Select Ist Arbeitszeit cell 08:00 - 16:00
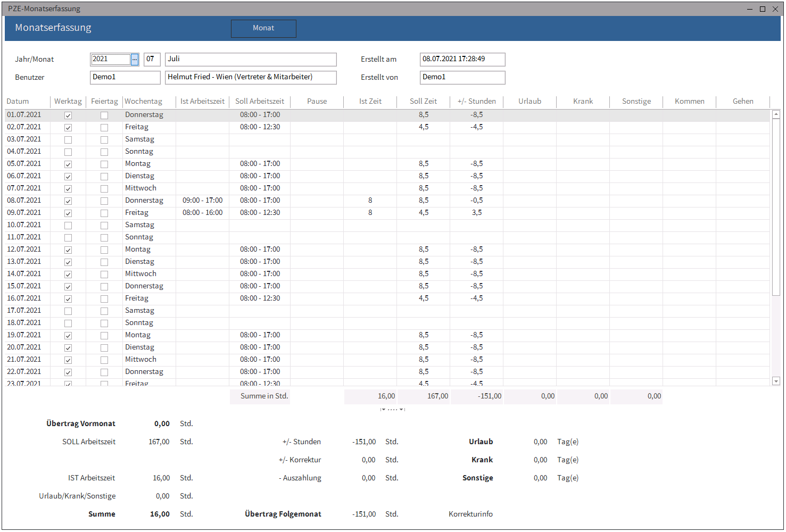This screenshot has height=532, width=786. point(203,213)
